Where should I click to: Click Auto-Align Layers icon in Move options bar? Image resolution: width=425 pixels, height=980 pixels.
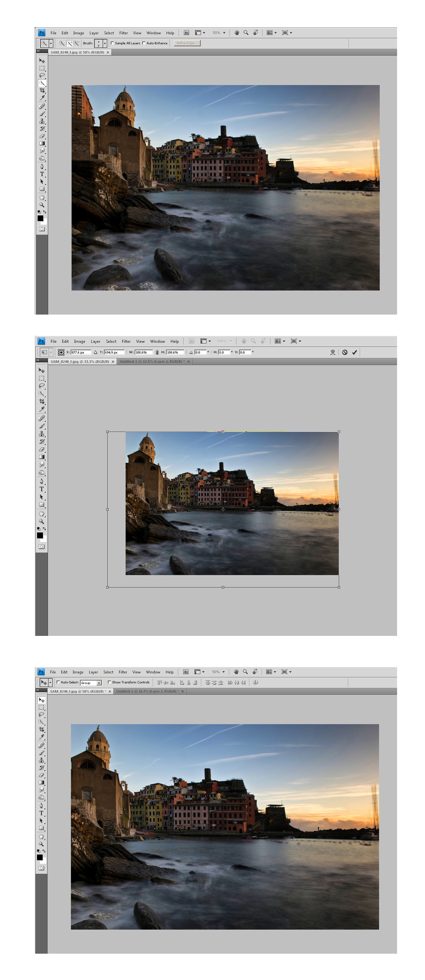[x=255, y=682]
